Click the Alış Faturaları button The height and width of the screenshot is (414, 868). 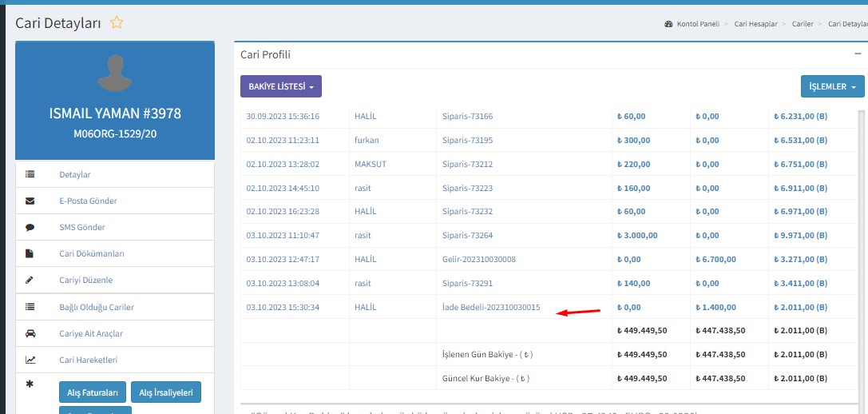point(92,392)
